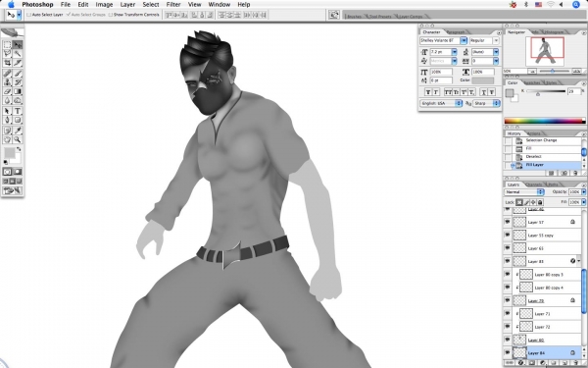This screenshot has height=368, width=588.
Task: Select the Clone Stamp tool
Action: [x=7, y=82]
